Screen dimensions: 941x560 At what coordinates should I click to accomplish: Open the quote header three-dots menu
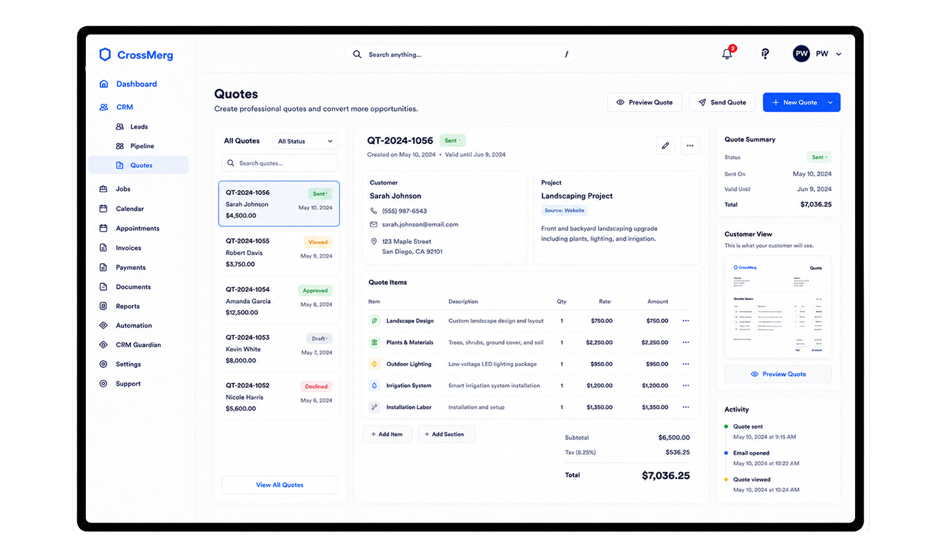coord(690,145)
